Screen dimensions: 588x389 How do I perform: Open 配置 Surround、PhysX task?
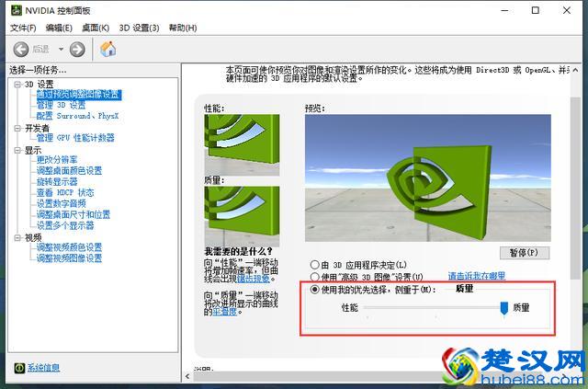pyautogui.click(x=77, y=116)
